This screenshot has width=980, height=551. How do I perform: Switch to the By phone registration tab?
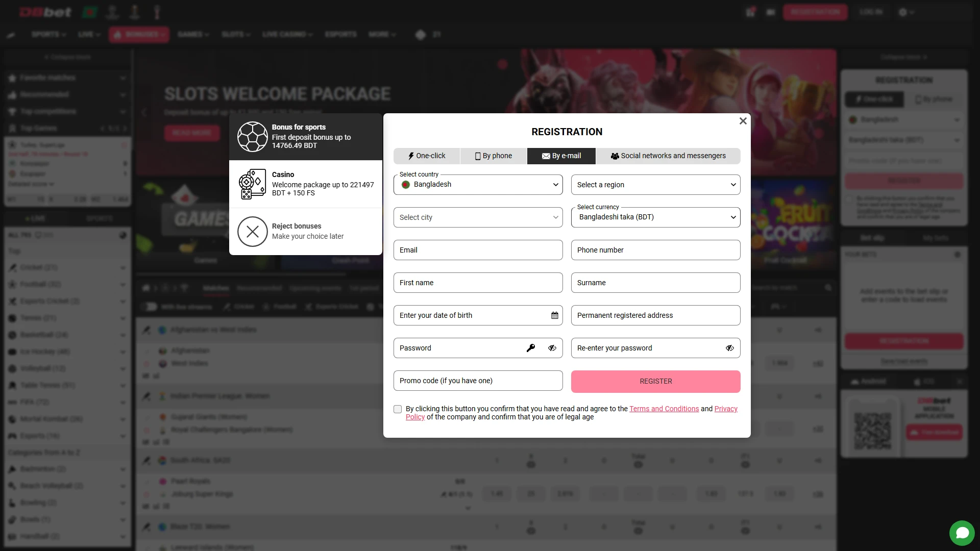click(x=493, y=156)
